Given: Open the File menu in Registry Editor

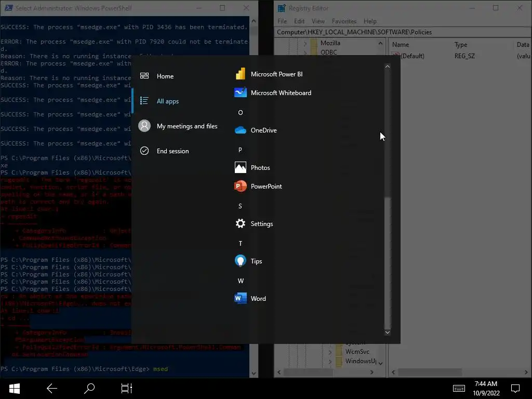Looking at the screenshot, I should 282,21.
